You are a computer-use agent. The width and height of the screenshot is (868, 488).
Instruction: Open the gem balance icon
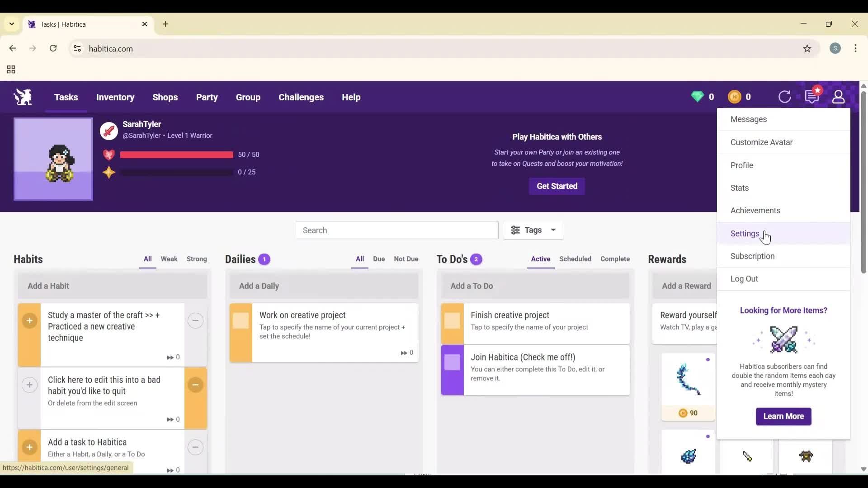pos(697,97)
